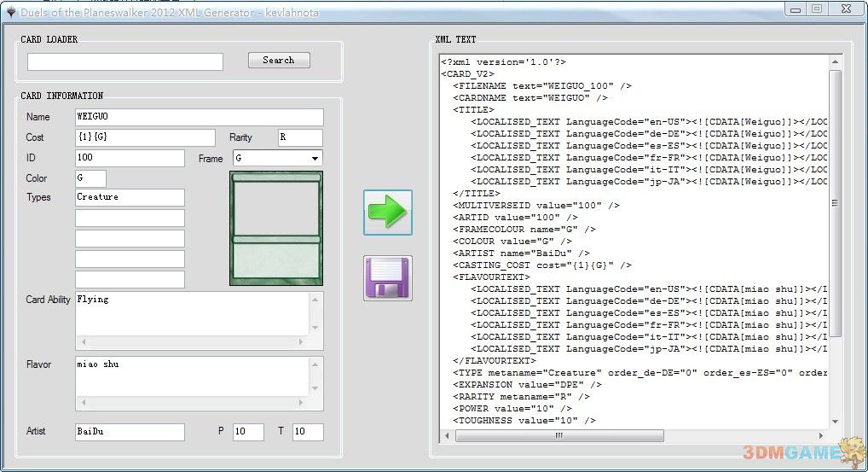
Task: Click the app icon in the title bar
Action: 10,12
